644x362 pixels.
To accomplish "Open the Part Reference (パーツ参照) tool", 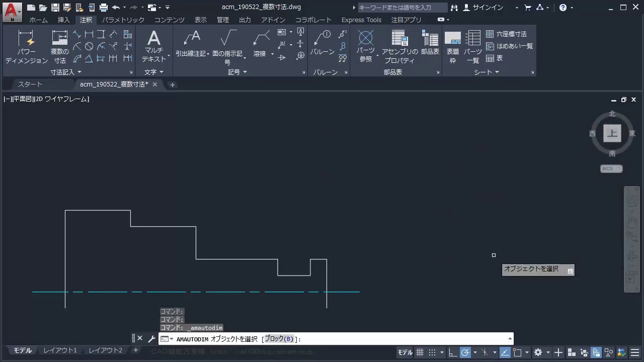I will coord(365,46).
